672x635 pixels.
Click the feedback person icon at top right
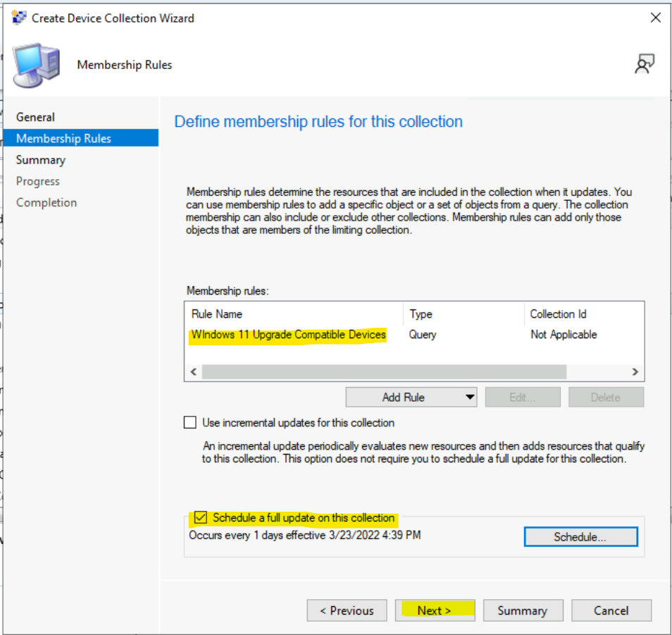click(x=644, y=64)
